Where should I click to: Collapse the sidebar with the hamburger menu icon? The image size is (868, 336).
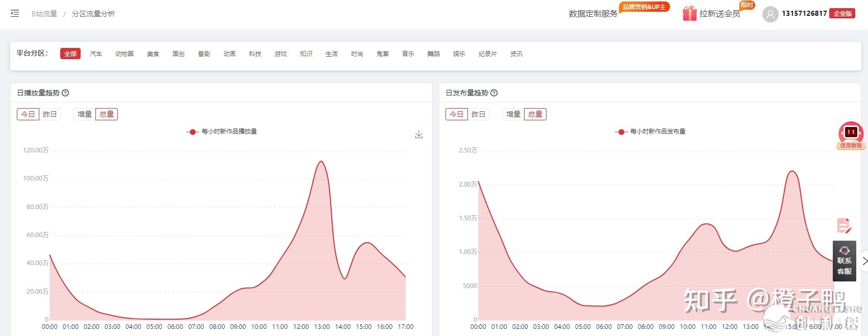tap(15, 14)
